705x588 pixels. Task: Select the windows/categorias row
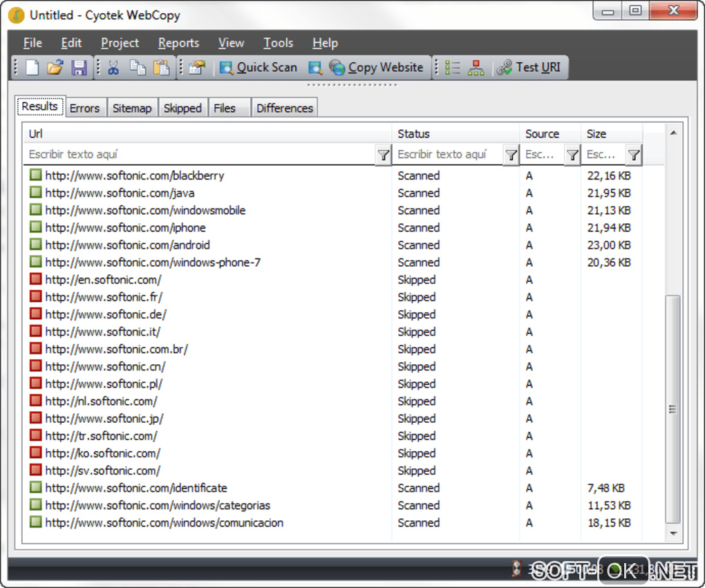(332, 505)
